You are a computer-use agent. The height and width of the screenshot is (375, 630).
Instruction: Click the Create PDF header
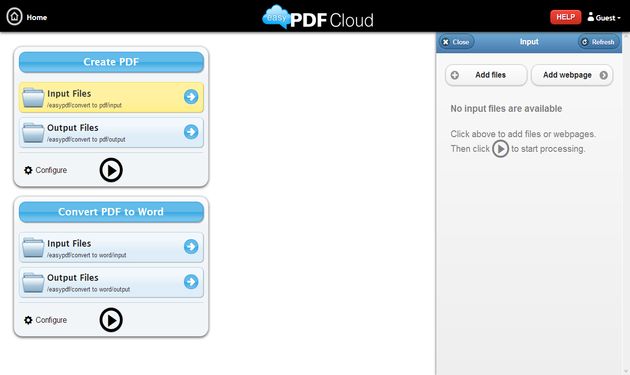point(111,62)
